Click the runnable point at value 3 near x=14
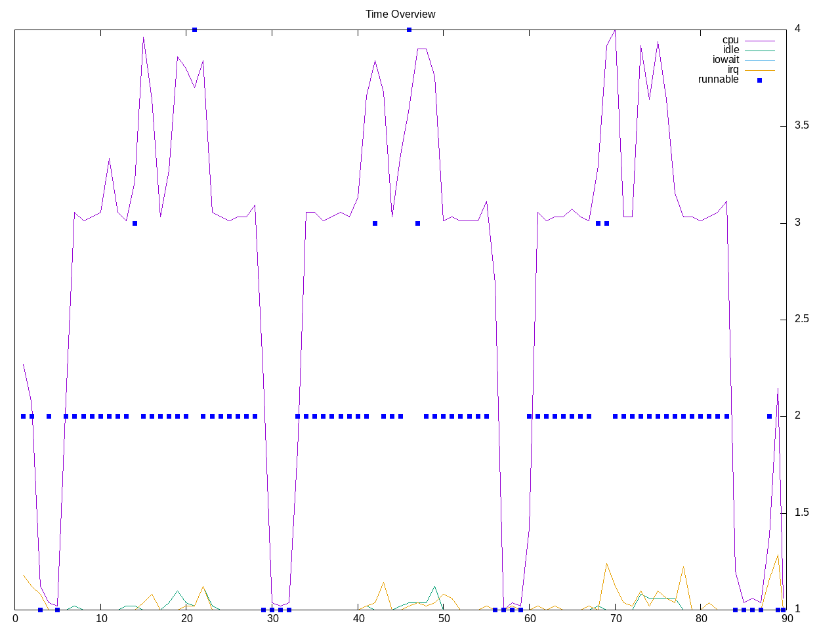 click(135, 223)
